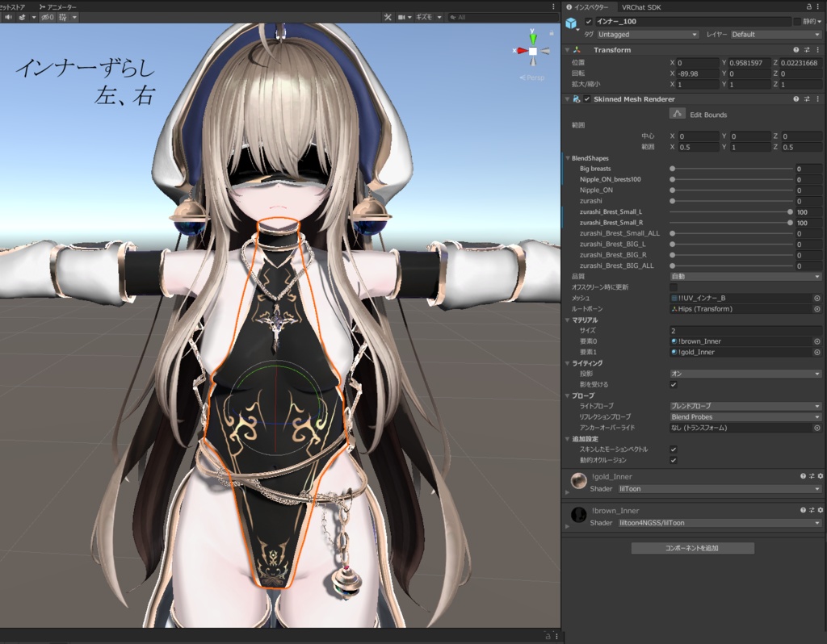This screenshot has height=644, width=827.
Task: Toggle active checkbox for インナー_100 object
Action: 588,22
